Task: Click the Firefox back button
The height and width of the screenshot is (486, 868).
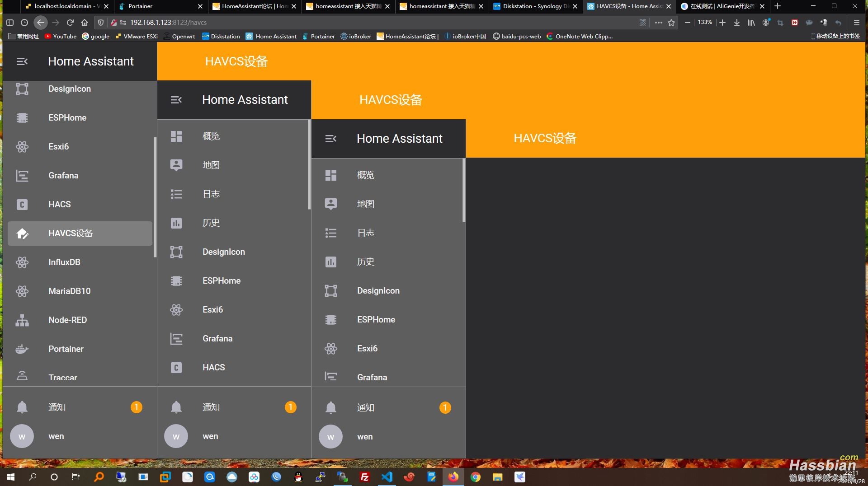Action: [41, 22]
